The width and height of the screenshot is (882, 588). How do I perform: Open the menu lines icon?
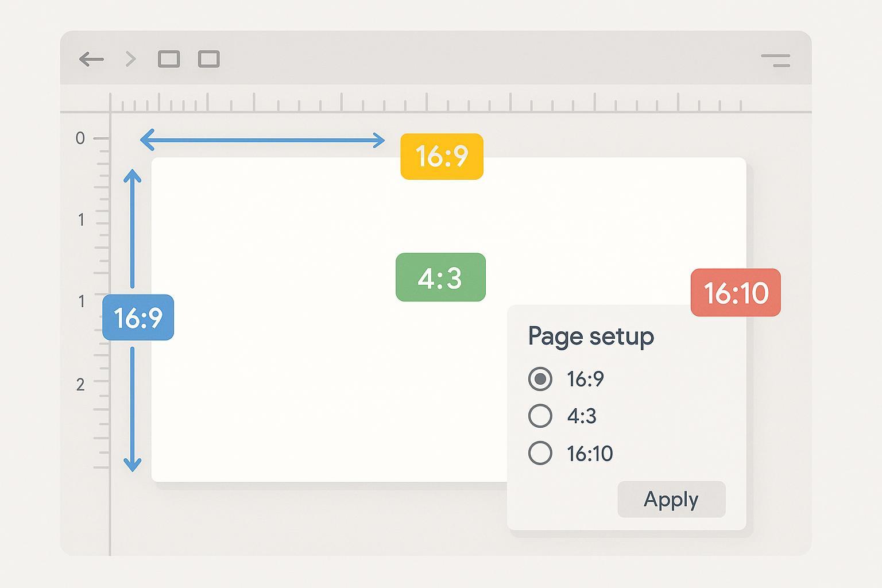[x=776, y=60]
